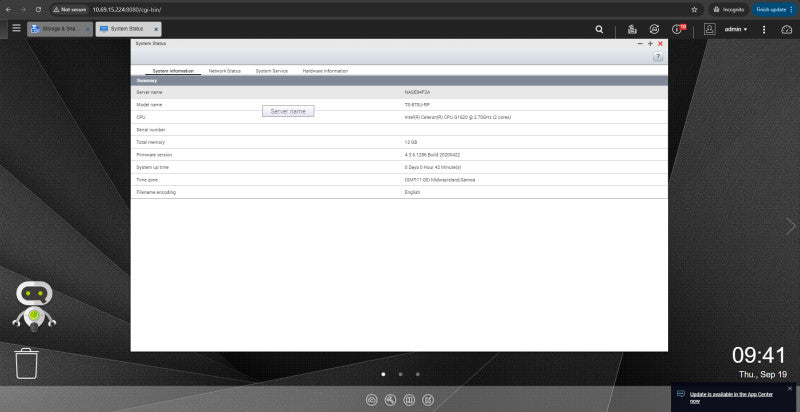Expand the admin account dropdown

(736, 30)
